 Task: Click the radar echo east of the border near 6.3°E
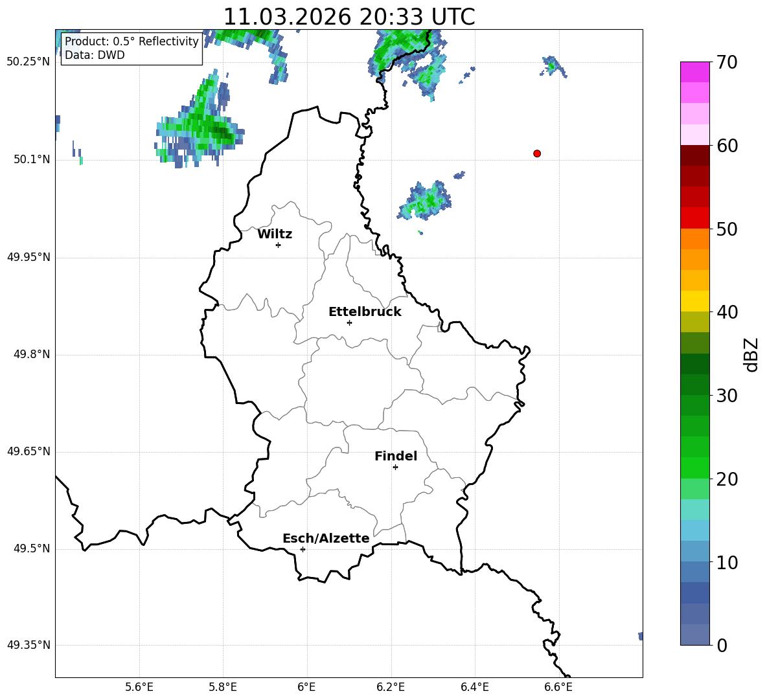[424, 201]
